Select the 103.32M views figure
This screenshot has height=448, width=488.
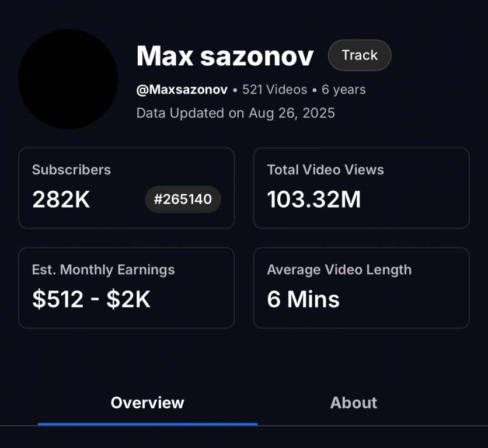(x=314, y=199)
